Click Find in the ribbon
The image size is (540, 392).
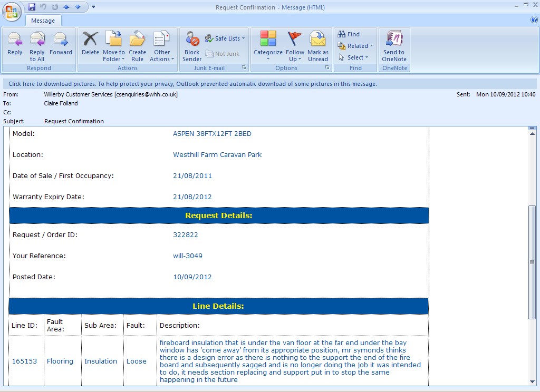point(349,34)
